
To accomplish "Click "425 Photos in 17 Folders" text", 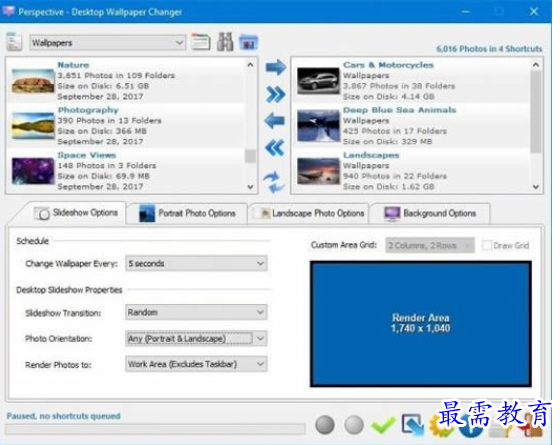I will tap(395, 131).
